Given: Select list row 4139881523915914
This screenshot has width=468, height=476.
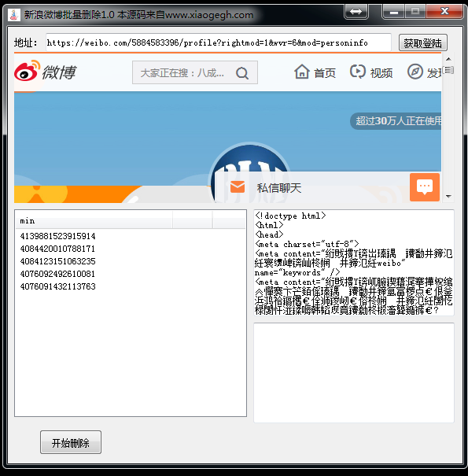Looking at the screenshot, I should pos(58,236).
